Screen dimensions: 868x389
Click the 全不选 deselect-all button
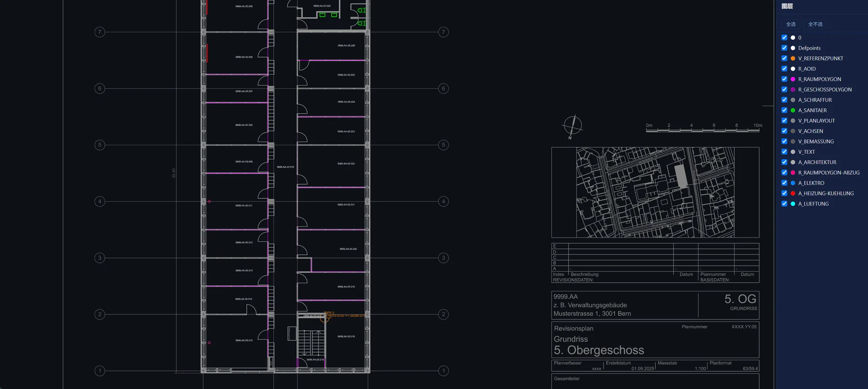815,24
